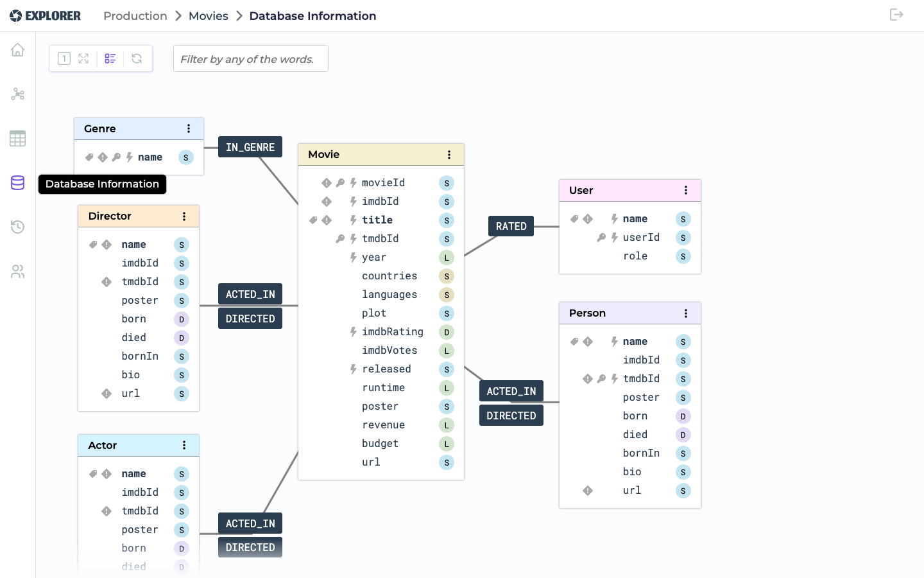
Task: Click the logout icon in the header
Action: point(896,15)
